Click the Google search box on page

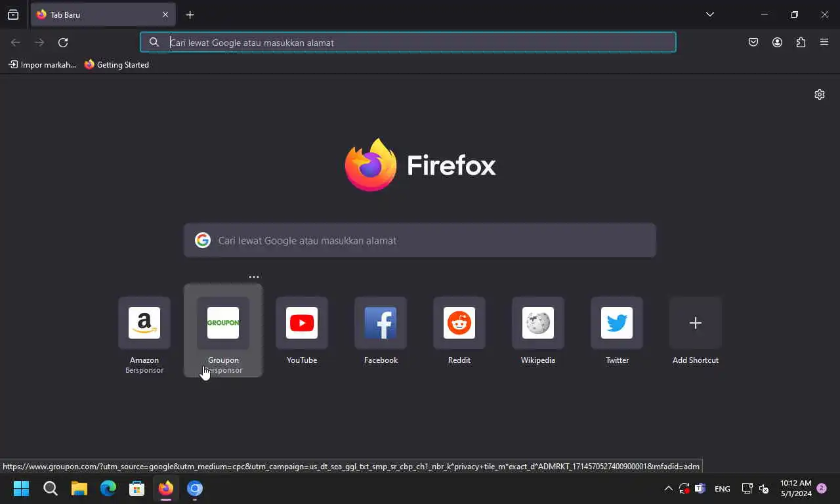(420, 240)
